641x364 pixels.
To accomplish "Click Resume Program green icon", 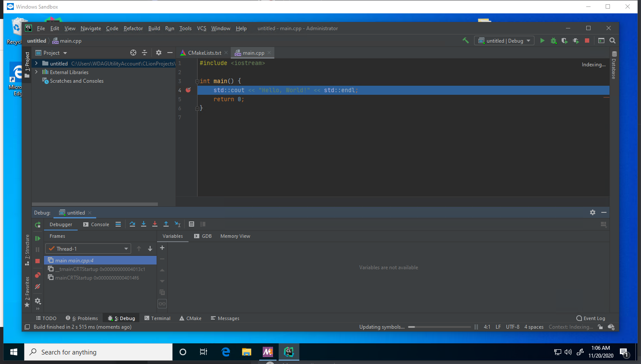I will click(38, 238).
